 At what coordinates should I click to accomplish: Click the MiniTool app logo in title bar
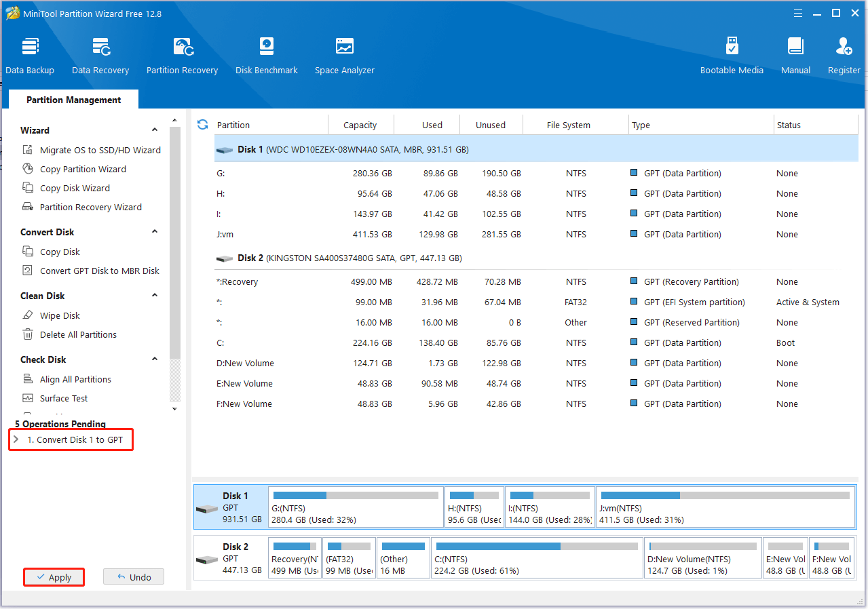point(13,13)
